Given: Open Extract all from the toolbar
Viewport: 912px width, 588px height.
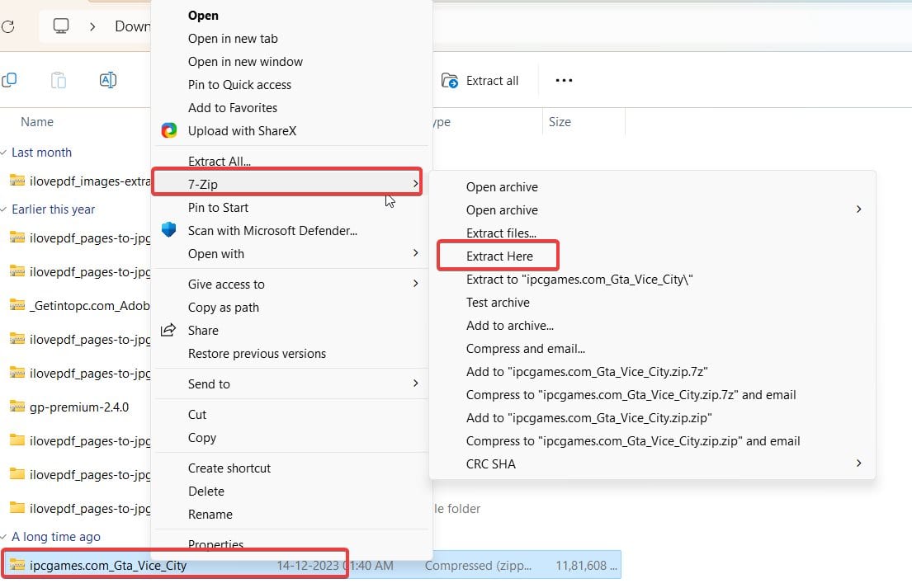Looking at the screenshot, I should 481,80.
